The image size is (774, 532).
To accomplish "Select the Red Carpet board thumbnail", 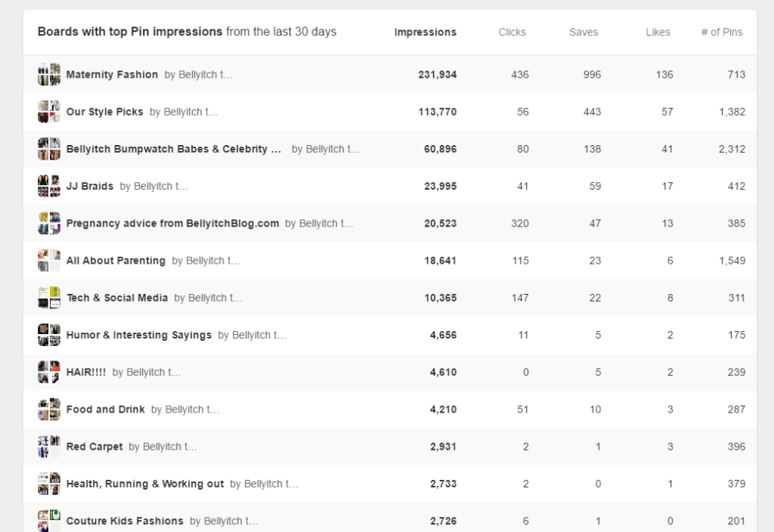I will pos(49,447).
